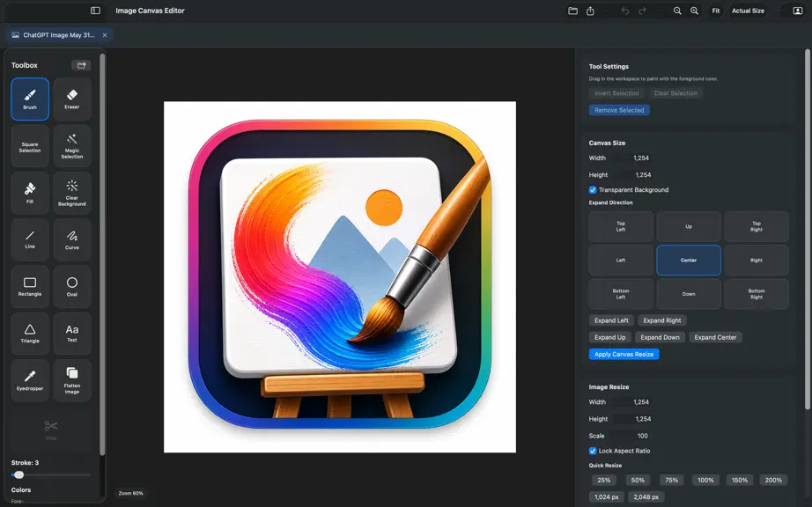This screenshot has height=507, width=812.
Task: Activate the Eyedropper tool
Action: [x=30, y=381]
